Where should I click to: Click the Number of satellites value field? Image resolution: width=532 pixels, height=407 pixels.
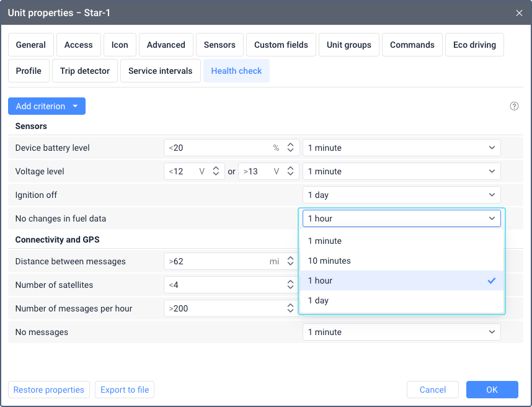click(x=232, y=285)
